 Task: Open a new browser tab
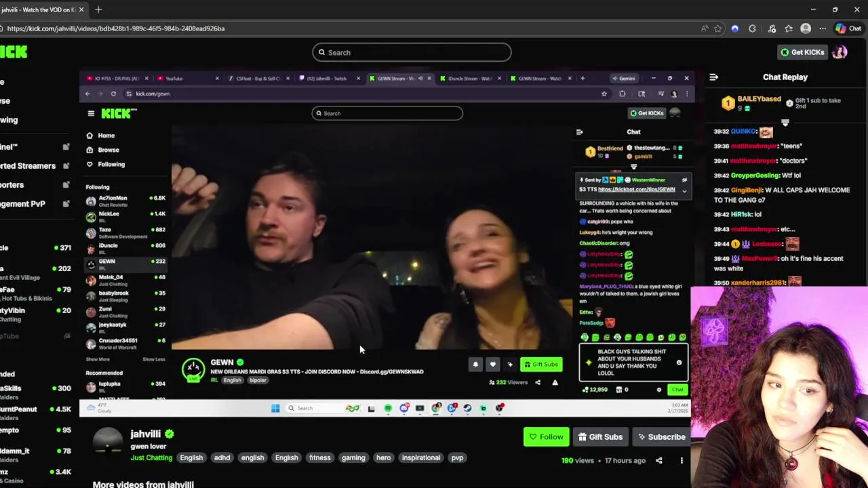coord(98,9)
